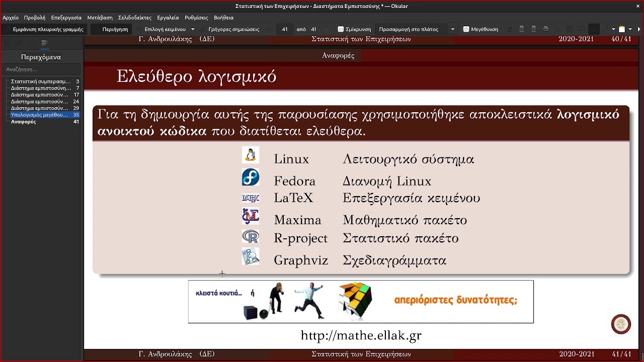Select the contents entry at page 29
The height and width of the screenshot is (362, 644).
[x=45, y=108]
